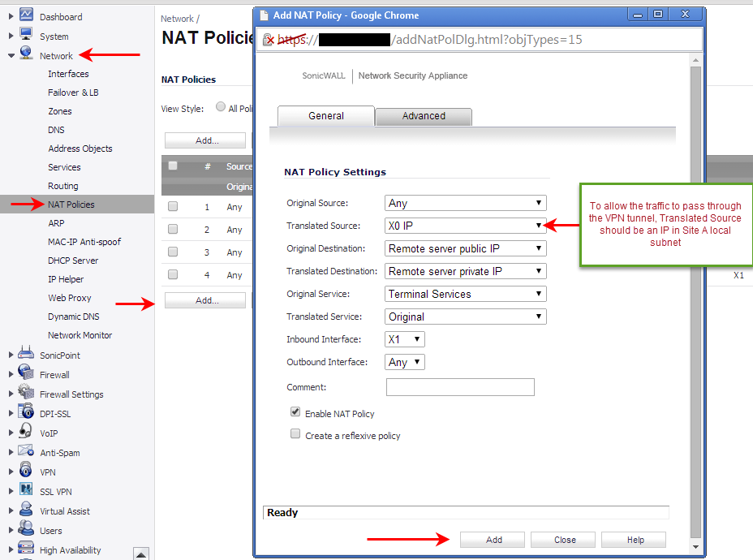Image resolution: width=753 pixels, height=560 pixels.
Task: Click the DPI-SSL icon
Action: tap(26, 413)
